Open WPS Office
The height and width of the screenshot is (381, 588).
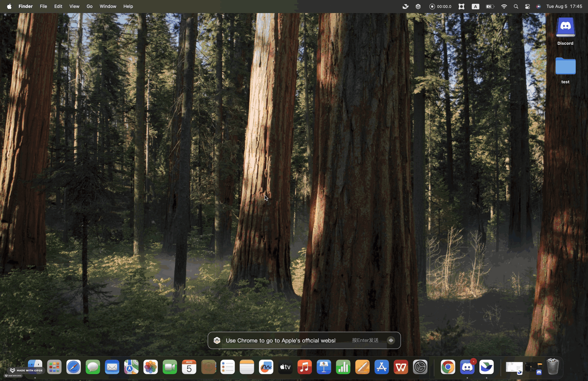tap(401, 367)
